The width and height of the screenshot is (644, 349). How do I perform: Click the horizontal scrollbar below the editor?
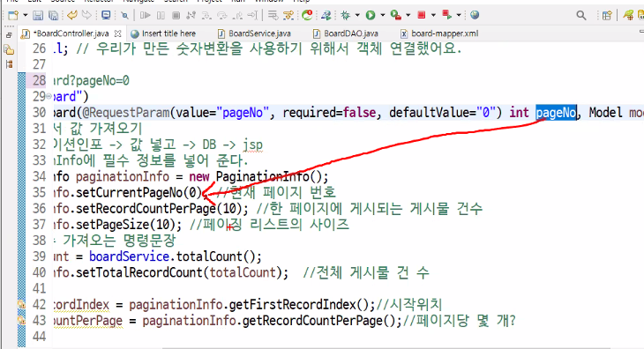tap(386, 348)
